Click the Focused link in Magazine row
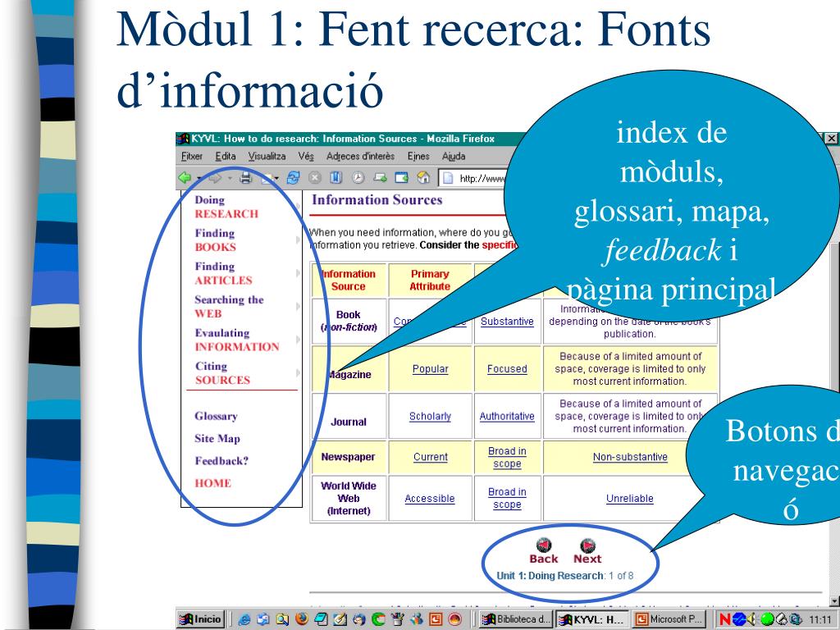The height and width of the screenshot is (630, 840). click(x=507, y=369)
